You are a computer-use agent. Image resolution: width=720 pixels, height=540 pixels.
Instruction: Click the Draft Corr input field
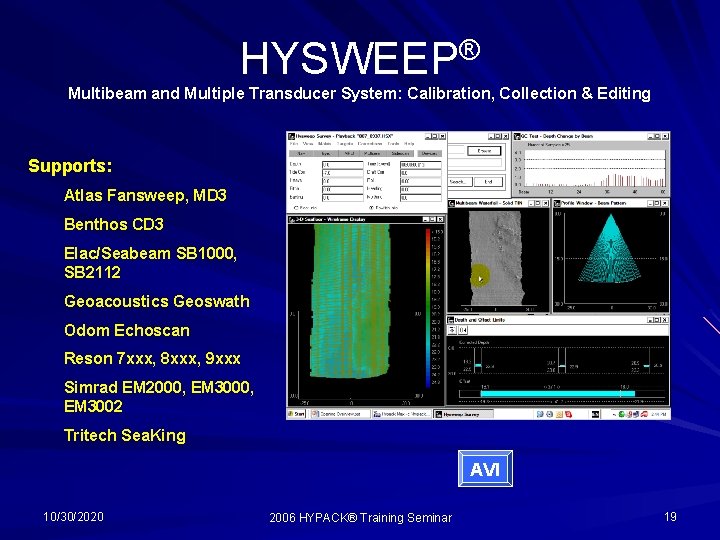[x=421, y=173]
